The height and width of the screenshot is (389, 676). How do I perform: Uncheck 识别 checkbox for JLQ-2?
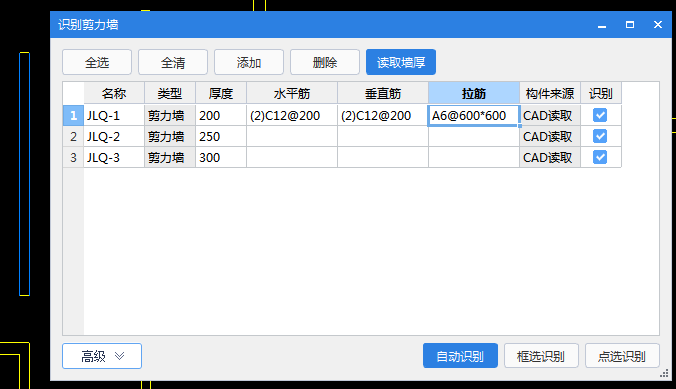coord(600,136)
